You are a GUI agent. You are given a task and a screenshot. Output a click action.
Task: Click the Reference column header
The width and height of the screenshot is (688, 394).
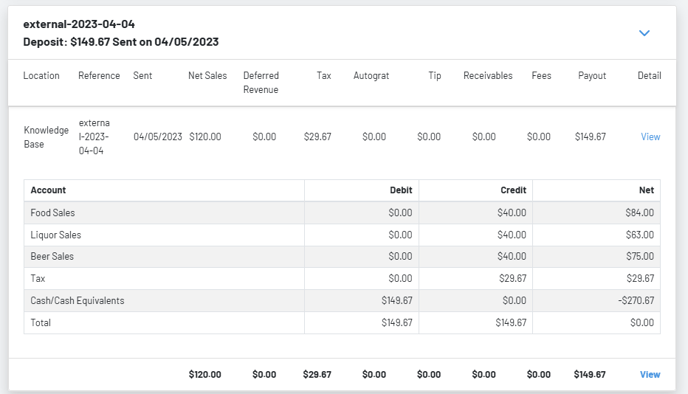tap(99, 75)
